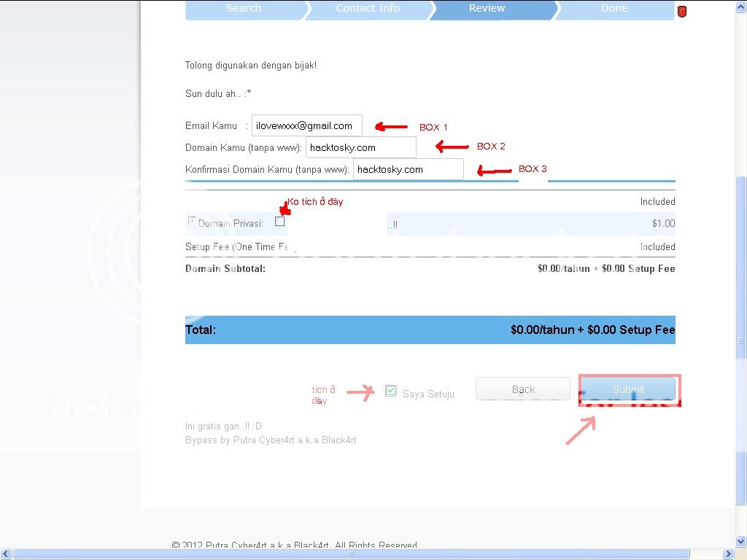747x560 pixels.
Task: Toggle the Saya Setuju agreement checkbox
Action: coord(391,391)
